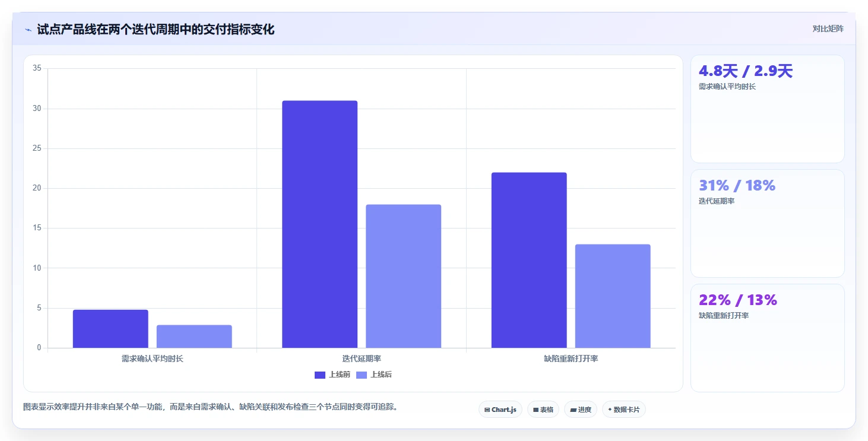Click the light 上线后 legend color box
This screenshot has width=868, height=441.
362,375
